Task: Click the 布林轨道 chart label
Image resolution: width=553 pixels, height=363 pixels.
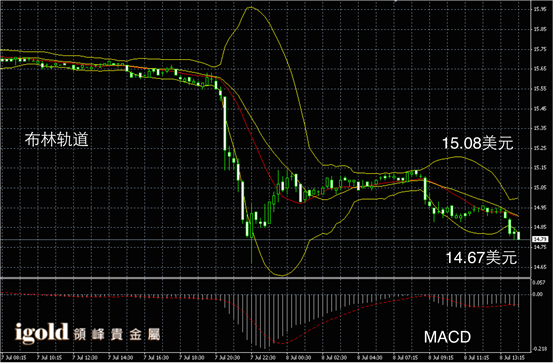Action: (56, 140)
